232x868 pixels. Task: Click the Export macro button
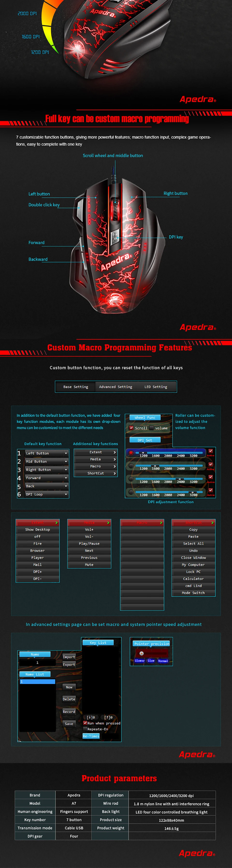click(69, 664)
